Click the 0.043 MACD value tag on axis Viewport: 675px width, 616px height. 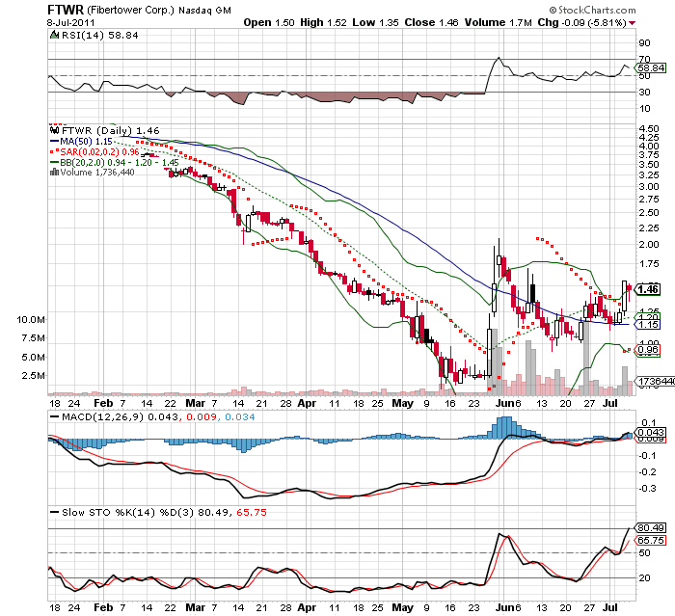[x=651, y=433]
